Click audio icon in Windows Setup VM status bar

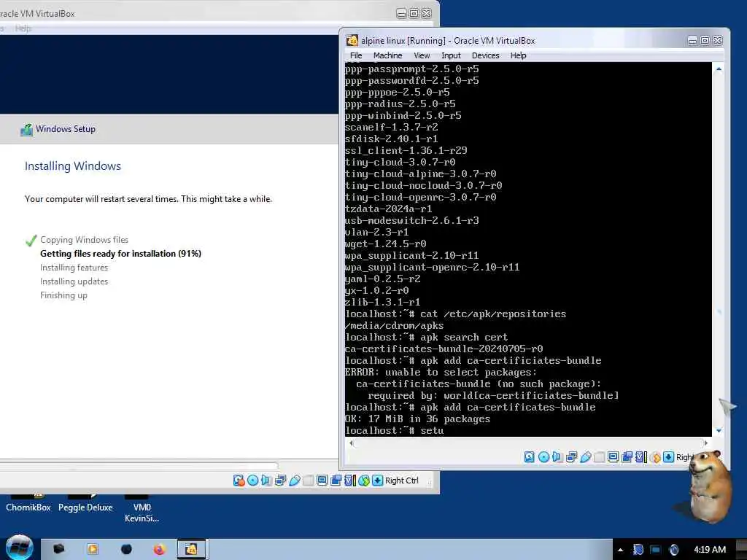tap(266, 481)
